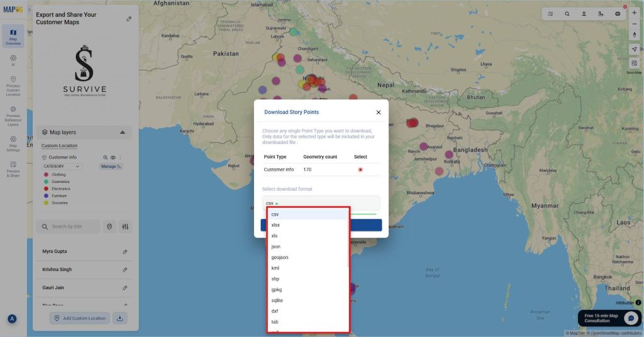This screenshot has width=644, height=337.
Task: Open the Base Map switcher icon
Action: [x=634, y=63]
